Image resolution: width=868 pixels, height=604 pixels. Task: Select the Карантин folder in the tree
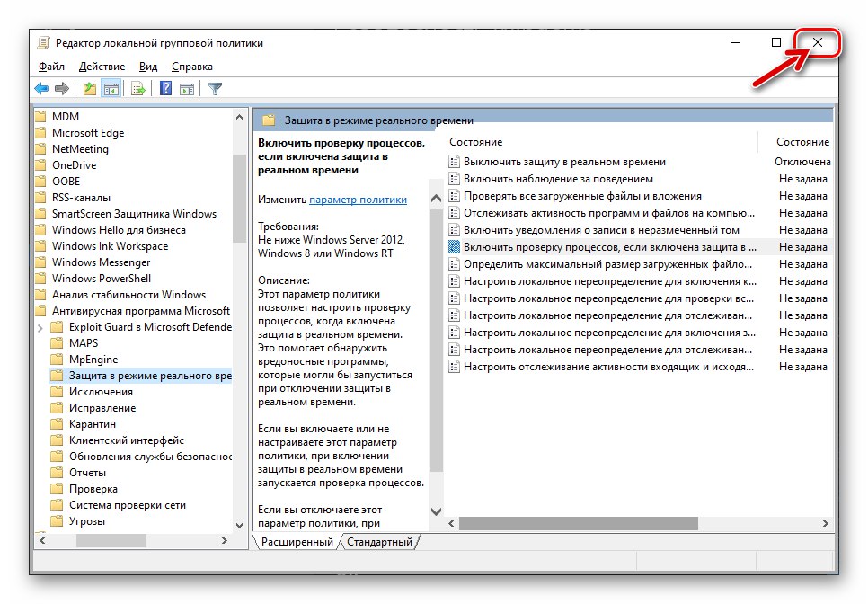93,424
